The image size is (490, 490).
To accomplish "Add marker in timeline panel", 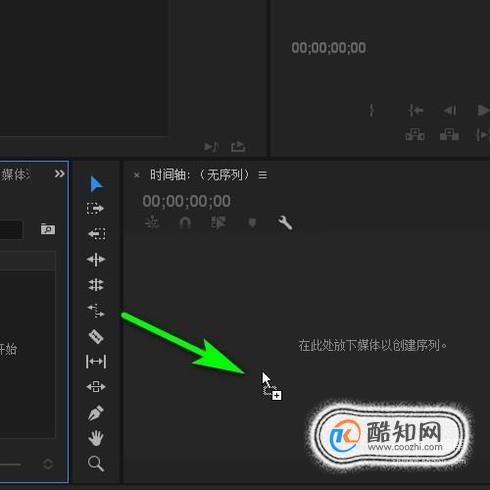I will [x=252, y=222].
